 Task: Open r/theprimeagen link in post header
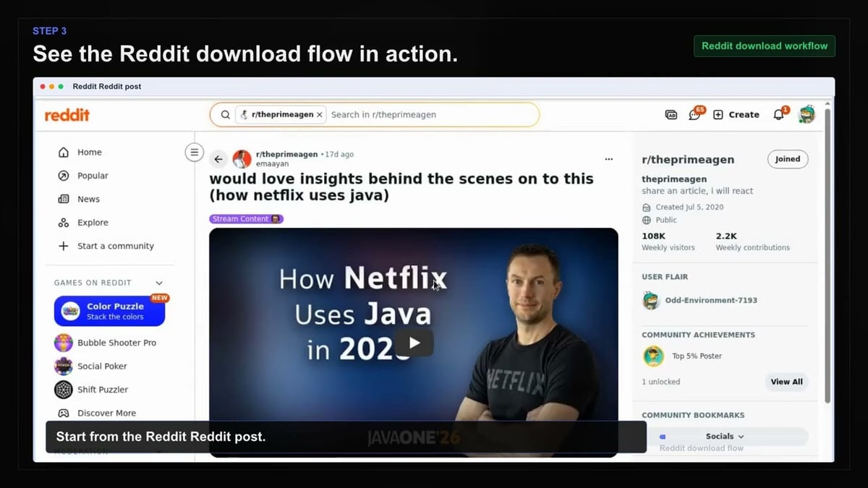click(x=286, y=154)
